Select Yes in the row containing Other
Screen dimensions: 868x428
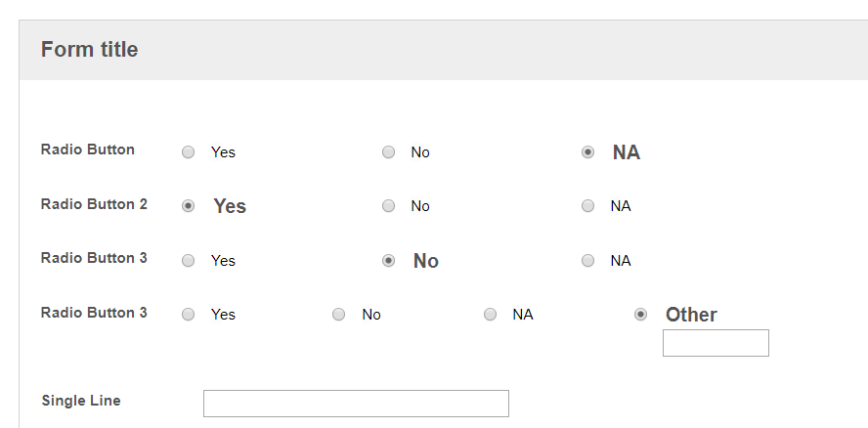pyautogui.click(x=189, y=315)
